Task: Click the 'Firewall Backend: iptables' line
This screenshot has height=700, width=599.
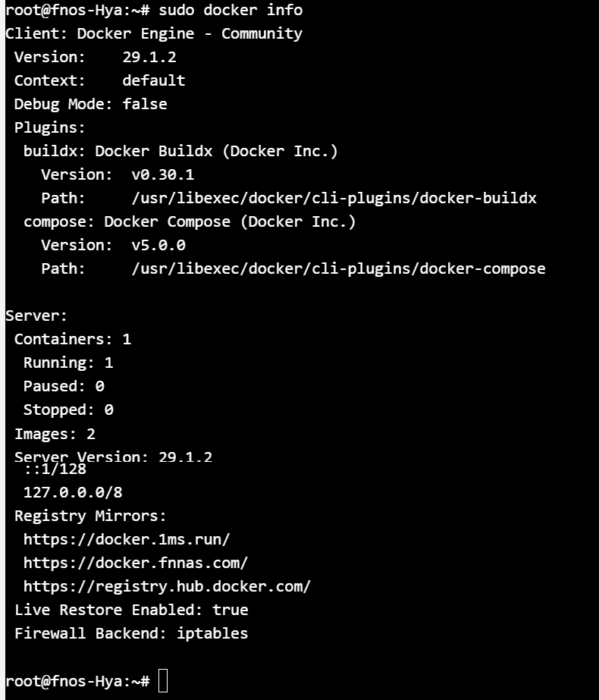Action: (131, 633)
